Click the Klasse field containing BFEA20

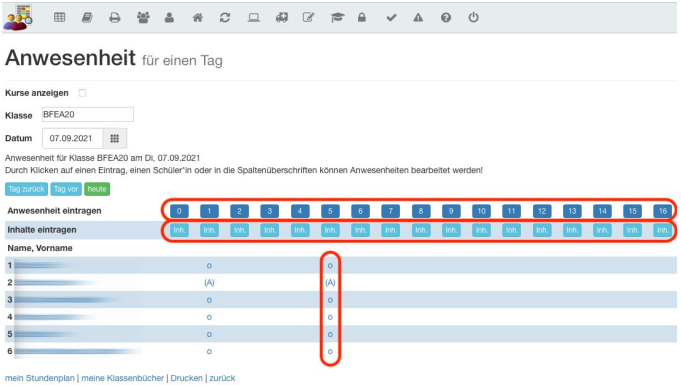pos(88,114)
